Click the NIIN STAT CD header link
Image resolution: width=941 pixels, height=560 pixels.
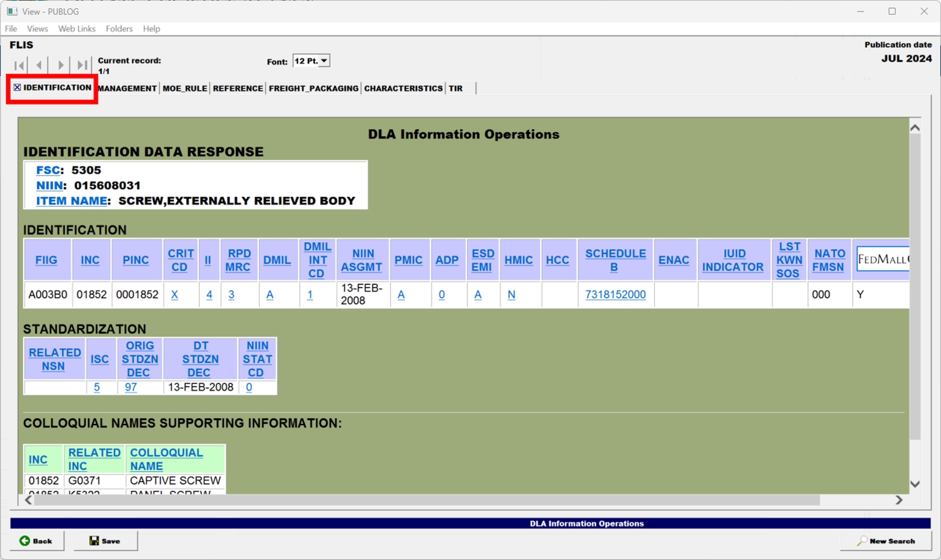click(257, 359)
